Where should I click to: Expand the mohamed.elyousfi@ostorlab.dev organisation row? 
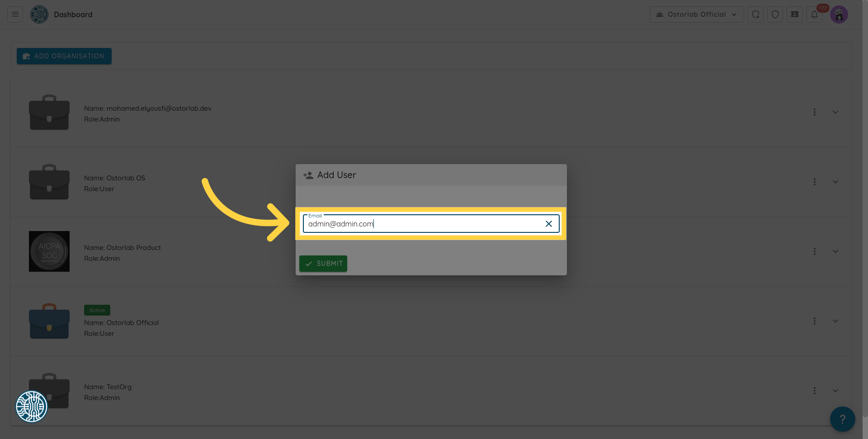pyautogui.click(x=835, y=112)
